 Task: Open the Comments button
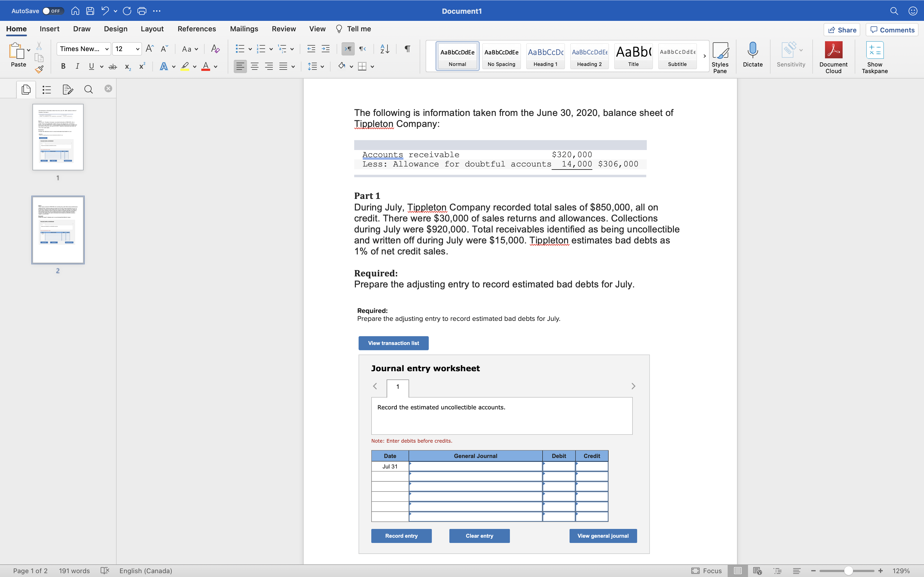coord(892,30)
